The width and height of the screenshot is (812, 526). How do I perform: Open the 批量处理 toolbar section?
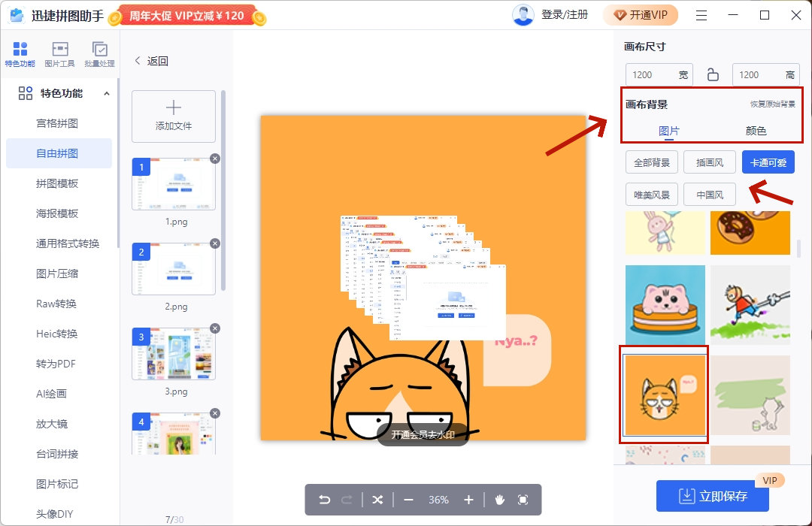99,54
